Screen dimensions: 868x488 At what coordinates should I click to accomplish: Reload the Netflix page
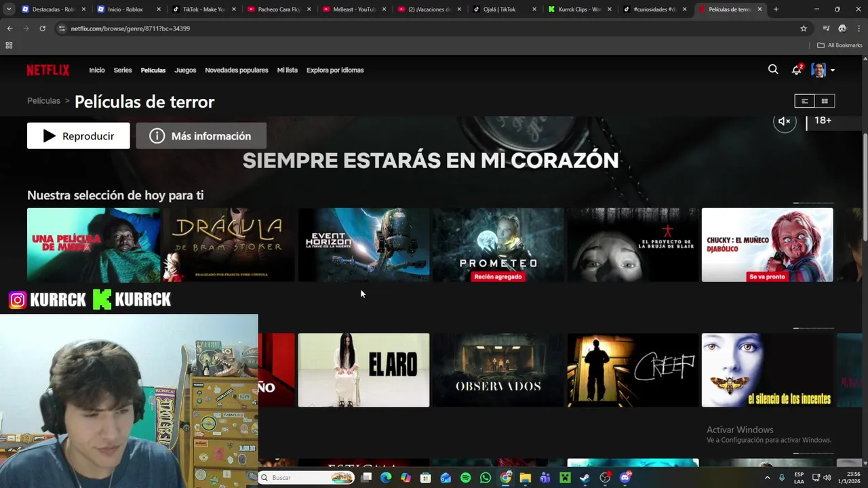pos(42,28)
